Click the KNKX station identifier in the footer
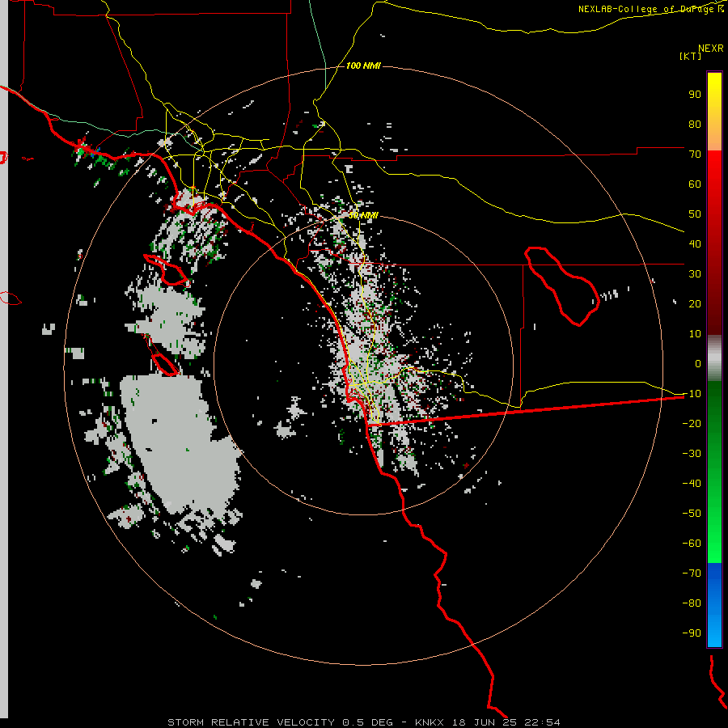 pos(429,722)
